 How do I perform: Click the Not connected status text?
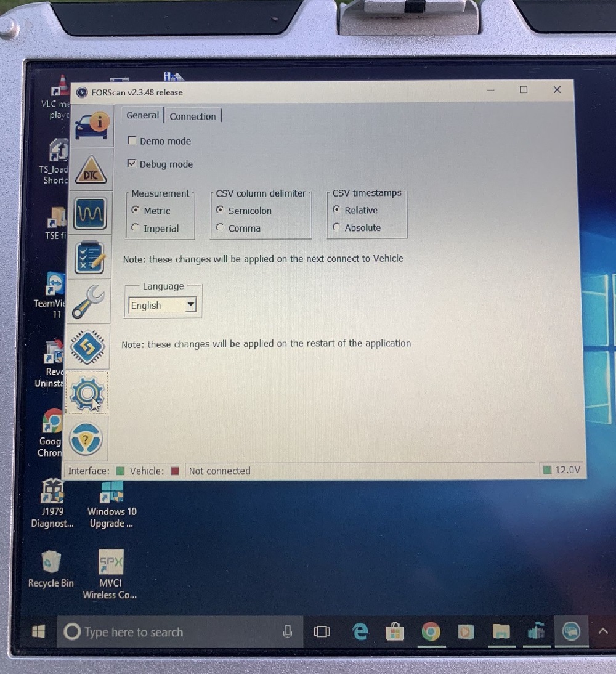point(220,471)
